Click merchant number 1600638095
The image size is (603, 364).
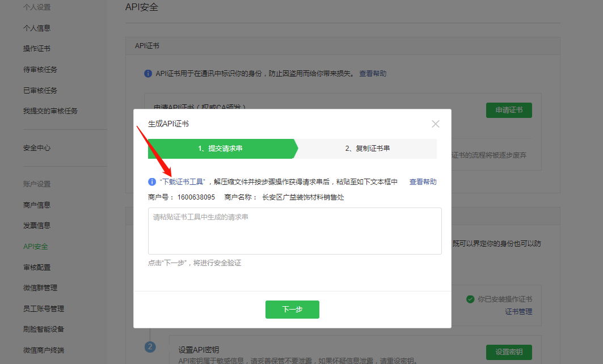[196, 197]
